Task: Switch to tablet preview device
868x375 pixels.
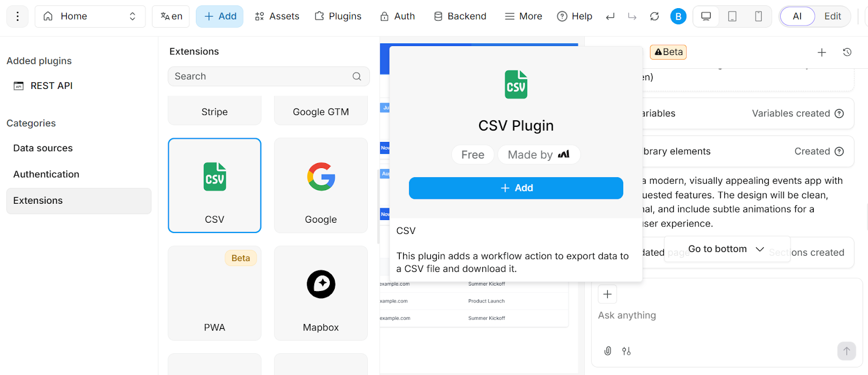Action: tap(732, 16)
